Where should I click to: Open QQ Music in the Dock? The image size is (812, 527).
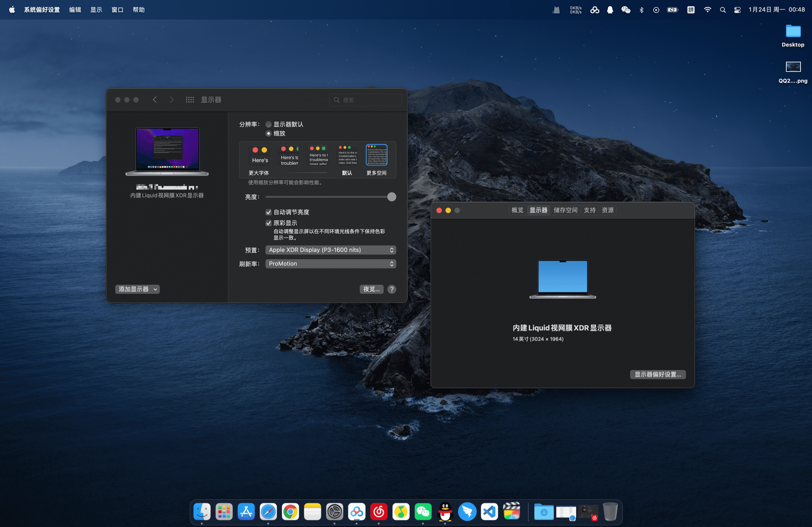tap(401, 512)
